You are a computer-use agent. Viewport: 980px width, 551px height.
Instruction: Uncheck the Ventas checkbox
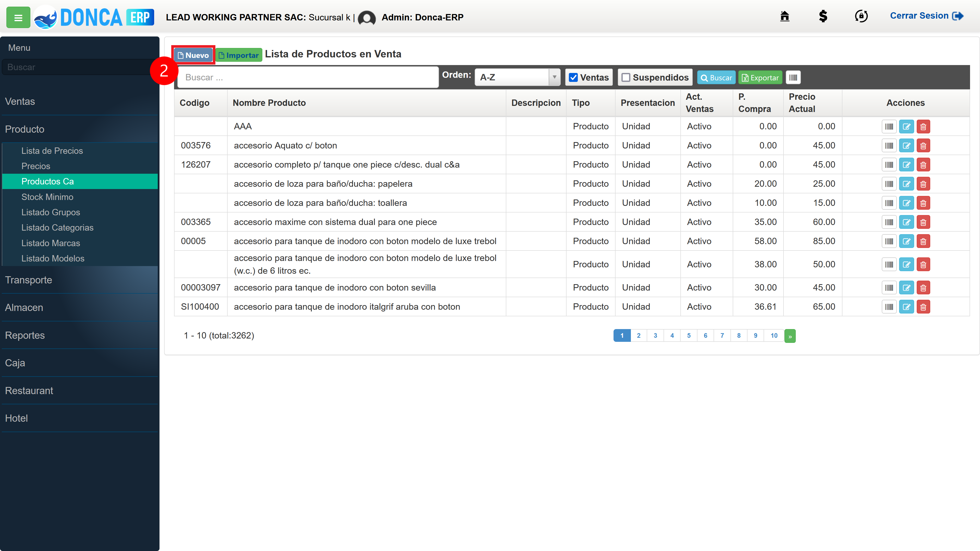click(573, 78)
